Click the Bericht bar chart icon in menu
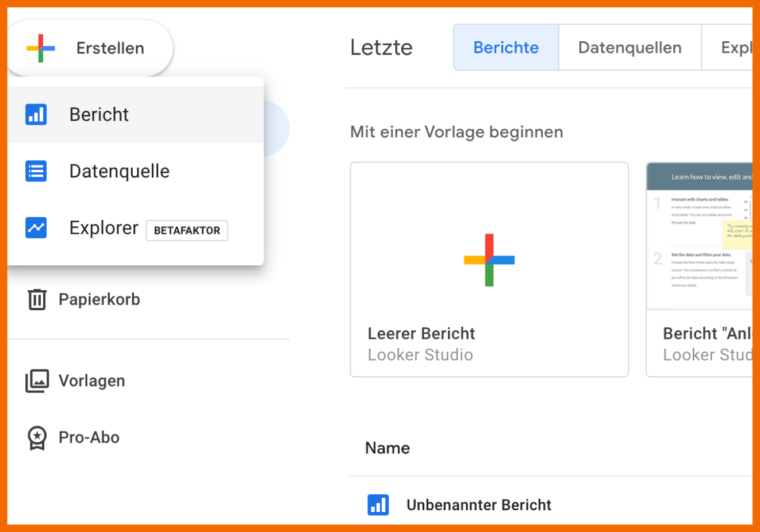 pyautogui.click(x=36, y=114)
